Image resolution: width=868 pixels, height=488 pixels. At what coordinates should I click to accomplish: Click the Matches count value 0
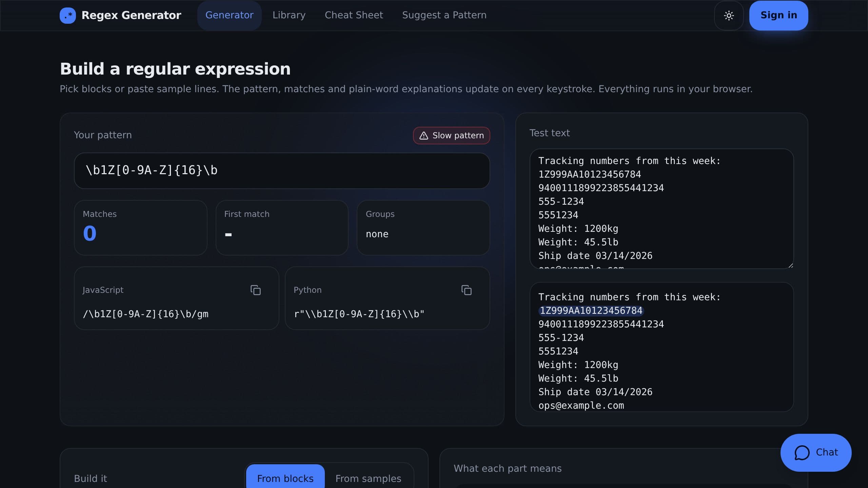(x=90, y=233)
